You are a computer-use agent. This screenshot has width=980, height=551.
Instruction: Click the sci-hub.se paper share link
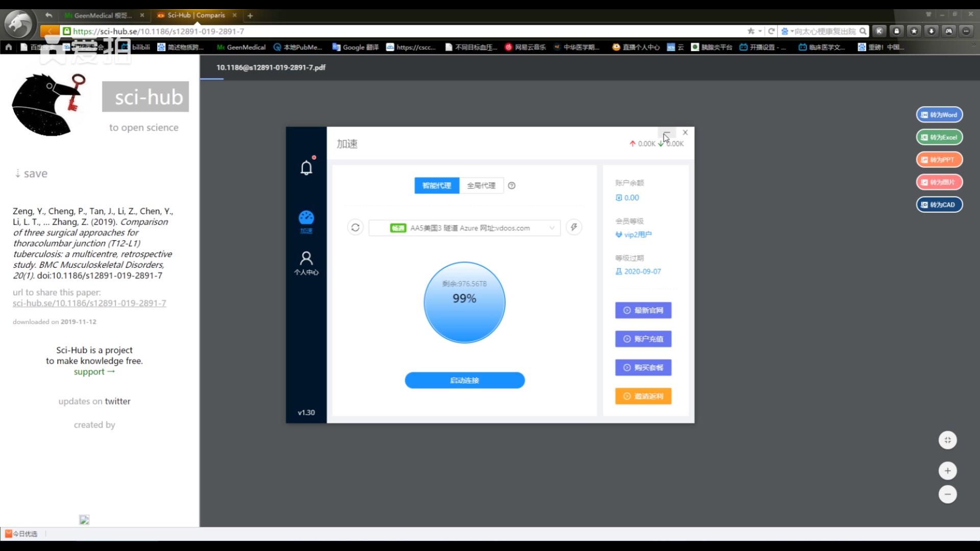tap(89, 303)
